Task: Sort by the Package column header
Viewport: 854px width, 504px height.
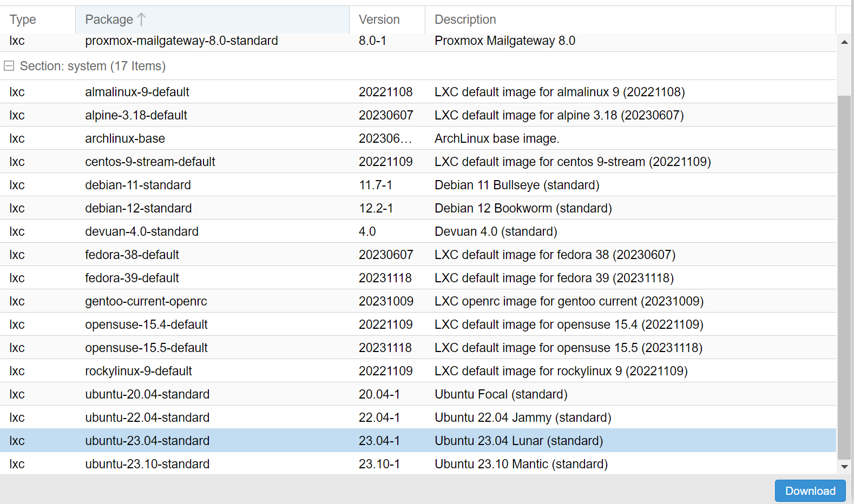Action: point(212,19)
